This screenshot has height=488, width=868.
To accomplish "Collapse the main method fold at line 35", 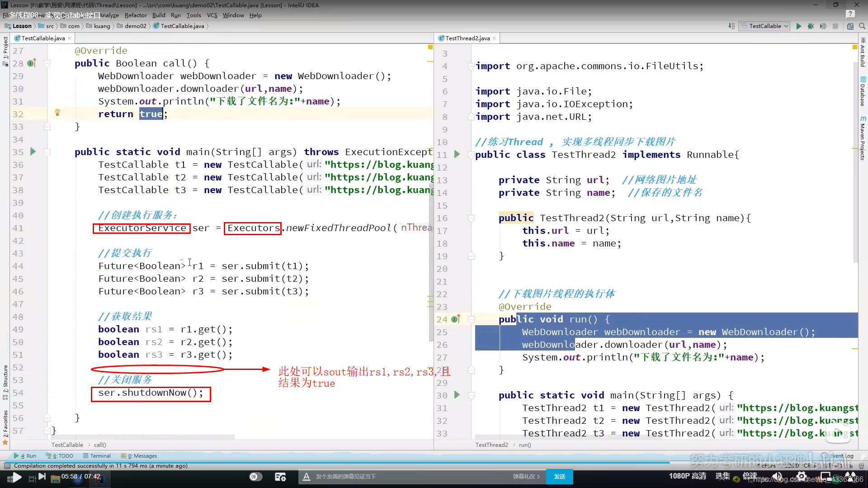I will [47, 152].
